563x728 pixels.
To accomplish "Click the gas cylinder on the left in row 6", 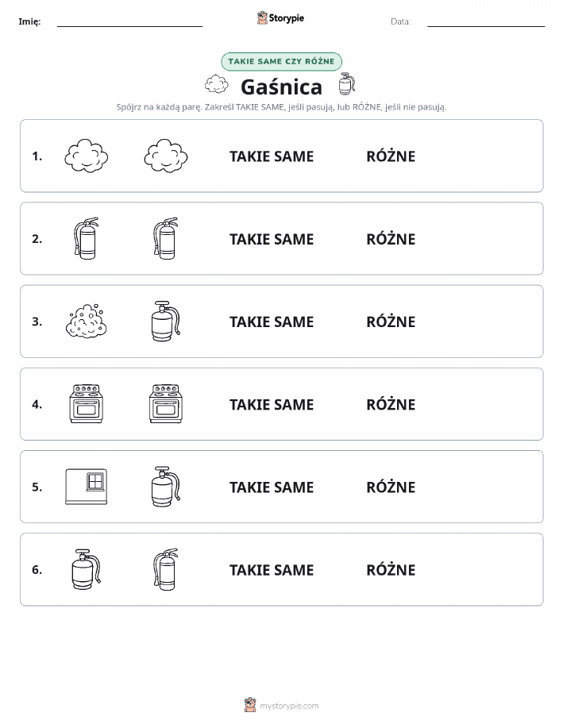I will [87, 569].
